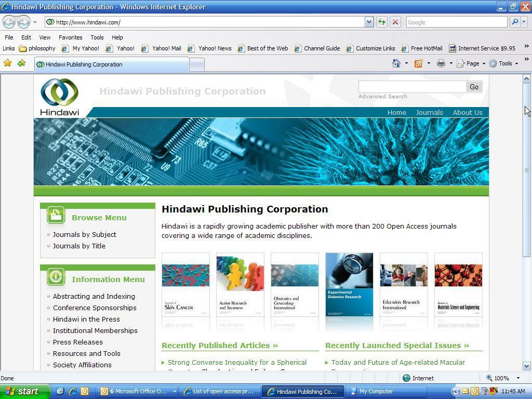532x399 pixels.
Task: Click the Go search button
Action: [474, 87]
